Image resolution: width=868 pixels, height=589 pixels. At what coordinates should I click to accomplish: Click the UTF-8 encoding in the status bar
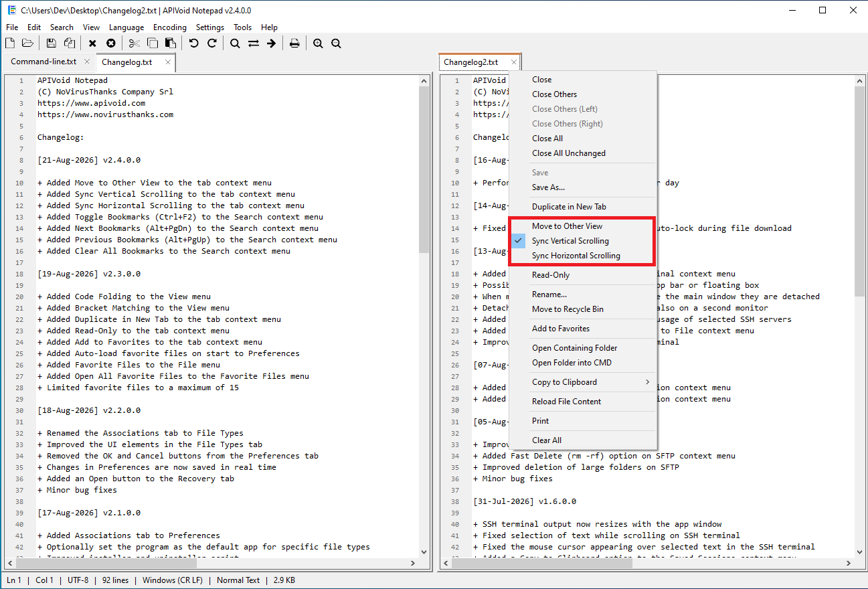click(x=78, y=580)
